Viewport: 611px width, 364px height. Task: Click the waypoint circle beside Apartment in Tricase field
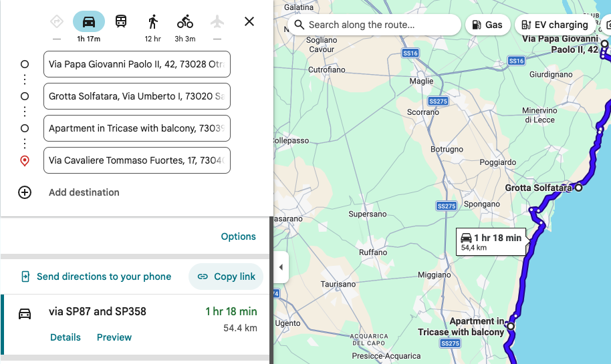25,128
